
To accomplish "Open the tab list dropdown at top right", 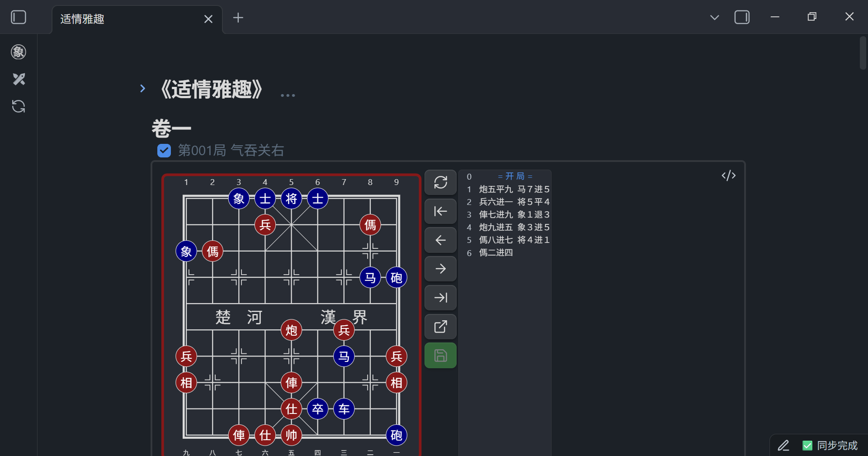I will point(714,17).
